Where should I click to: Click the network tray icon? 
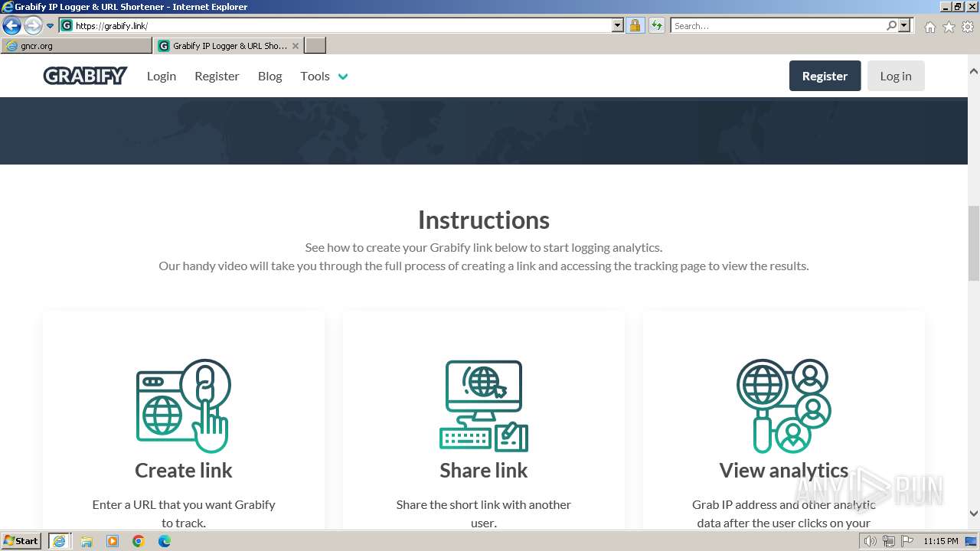click(x=888, y=541)
